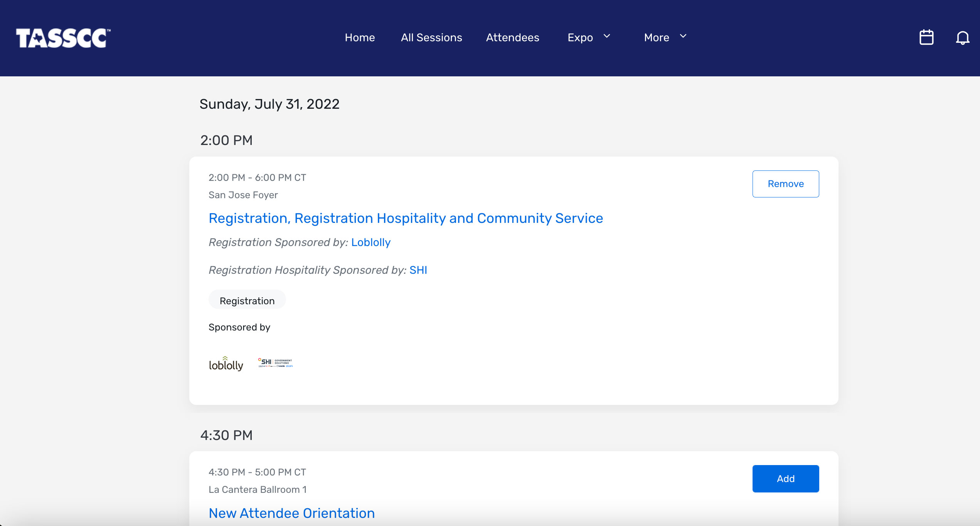Open the notifications bell
The image size is (980, 526).
962,37
